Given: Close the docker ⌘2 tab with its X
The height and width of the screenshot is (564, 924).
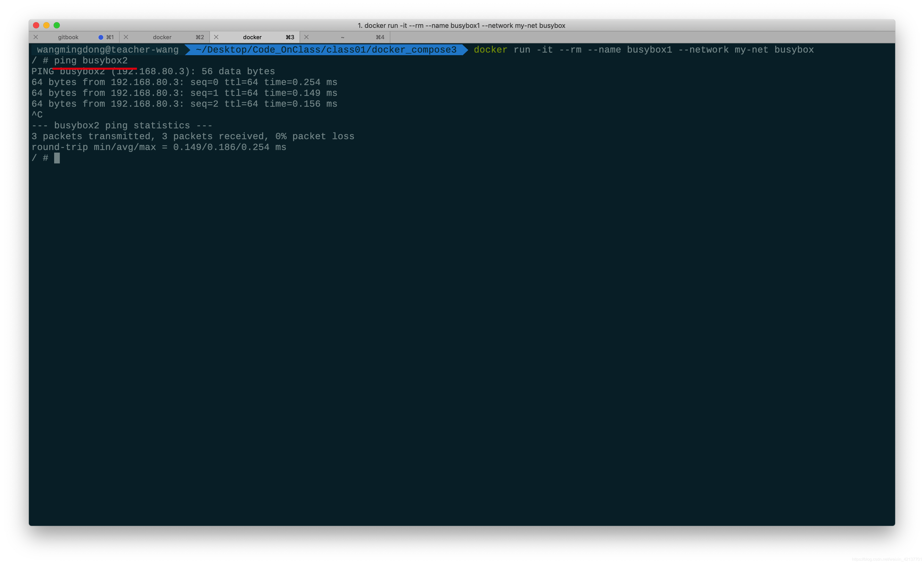Looking at the screenshot, I should click(x=126, y=37).
